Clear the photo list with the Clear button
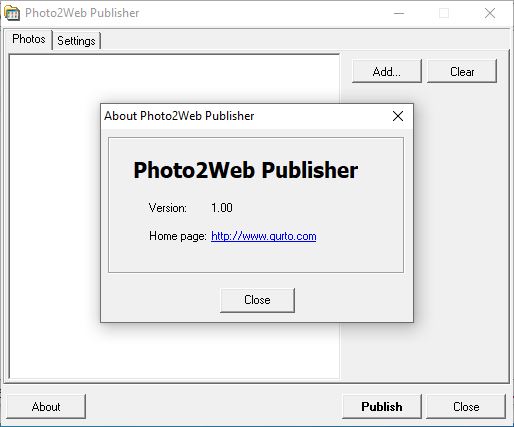514x427 pixels. [x=462, y=71]
